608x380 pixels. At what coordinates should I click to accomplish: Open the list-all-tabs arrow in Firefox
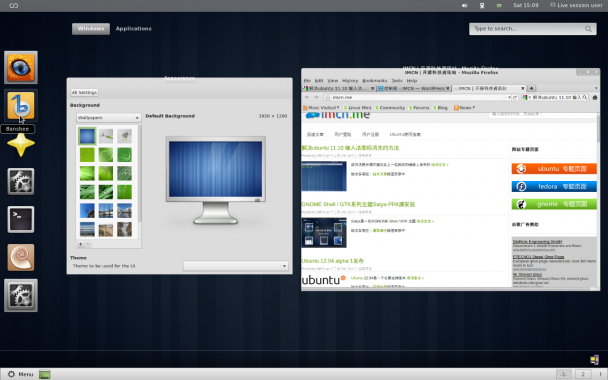[596, 88]
